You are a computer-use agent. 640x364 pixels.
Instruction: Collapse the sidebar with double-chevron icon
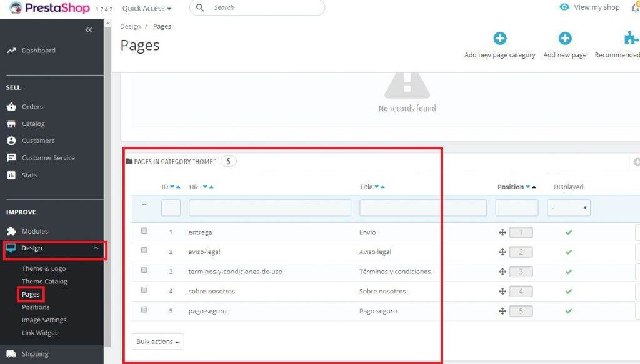click(x=89, y=30)
